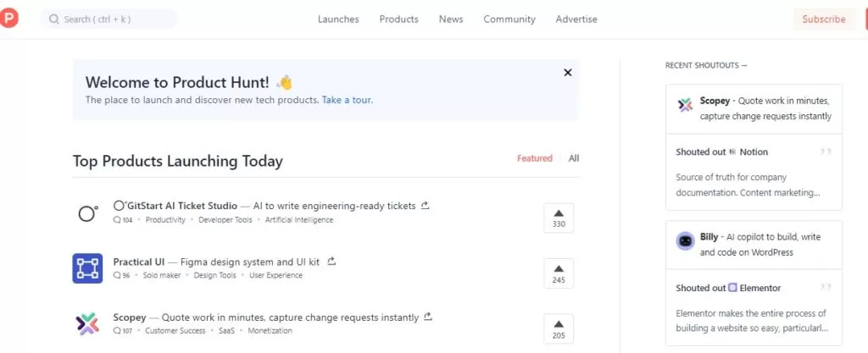Switch to the Featured filter
This screenshot has width=868, height=353.
pos(535,158)
